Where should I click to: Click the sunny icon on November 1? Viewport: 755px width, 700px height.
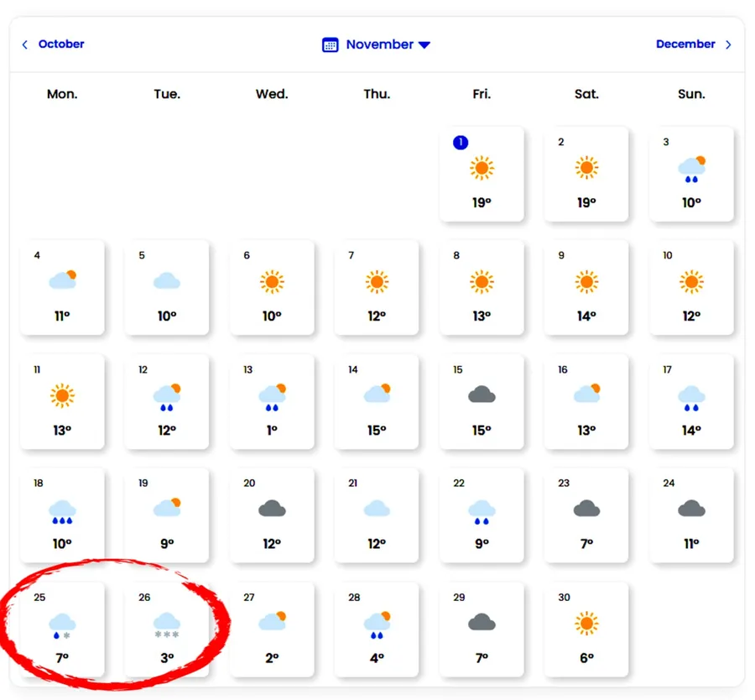point(482,168)
